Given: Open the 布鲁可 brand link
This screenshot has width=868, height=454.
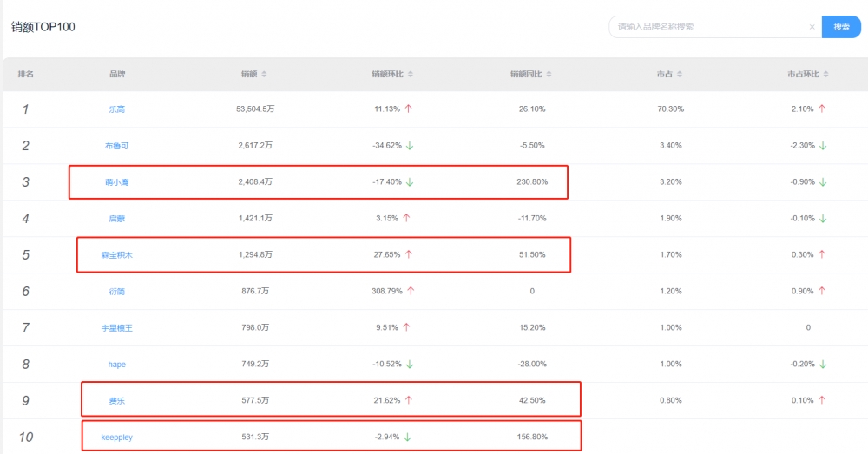Looking at the screenshot, I should tap(116, 146).
